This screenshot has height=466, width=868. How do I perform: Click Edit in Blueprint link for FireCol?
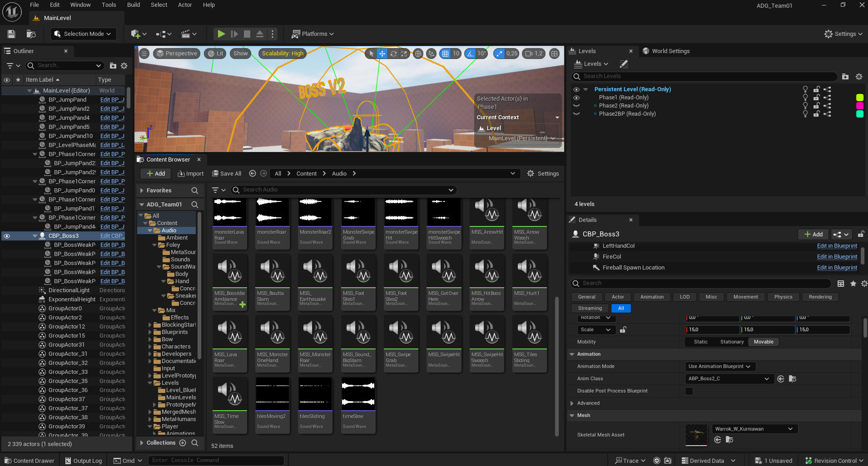(x=837, y=257)
